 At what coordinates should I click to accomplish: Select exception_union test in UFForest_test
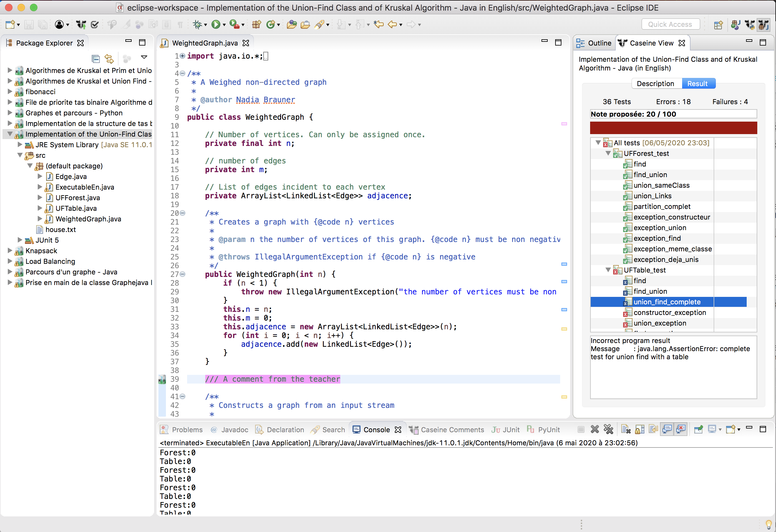click(x=660, y=228)
